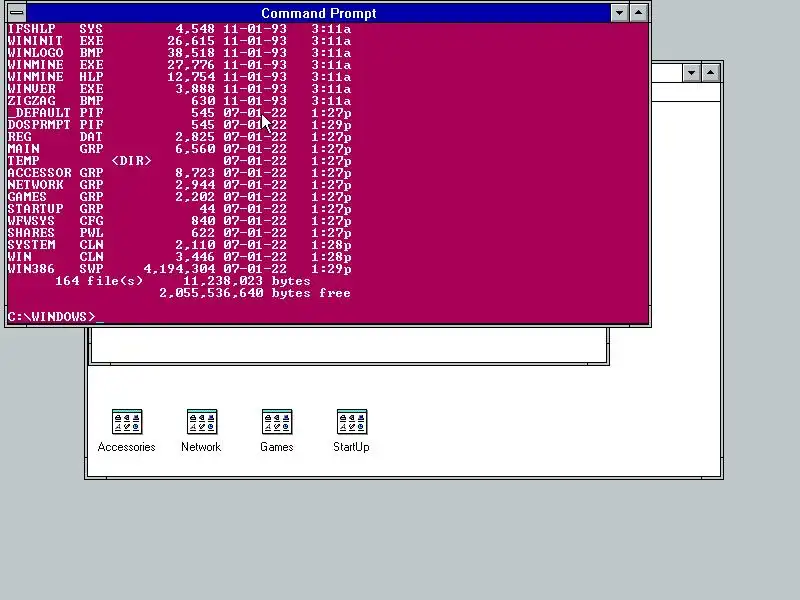
Task: Select the MAIN GRP row
Action: [x=179, y=148]
